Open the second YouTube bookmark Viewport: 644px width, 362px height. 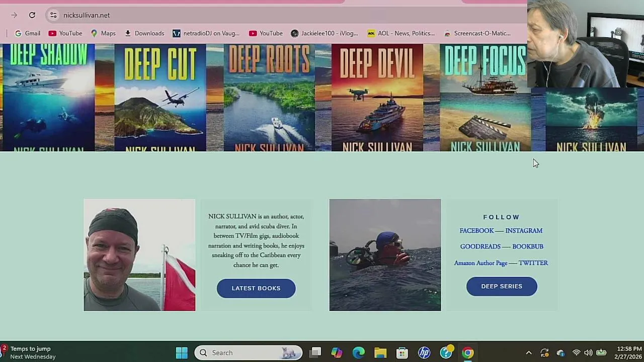click(x=266, y=33)
